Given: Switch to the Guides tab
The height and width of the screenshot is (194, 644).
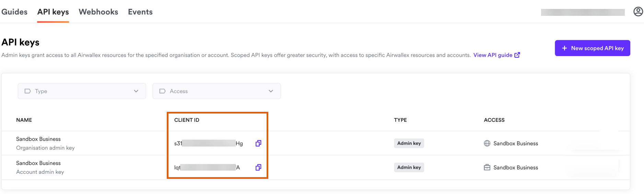Looking at the screenshot, I should click(14, 12).
